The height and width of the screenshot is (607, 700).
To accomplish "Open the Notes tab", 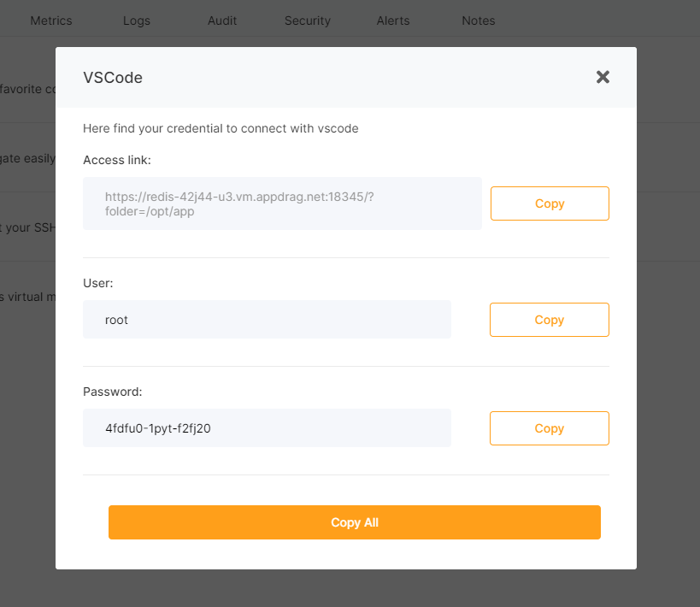I will 479,21.
